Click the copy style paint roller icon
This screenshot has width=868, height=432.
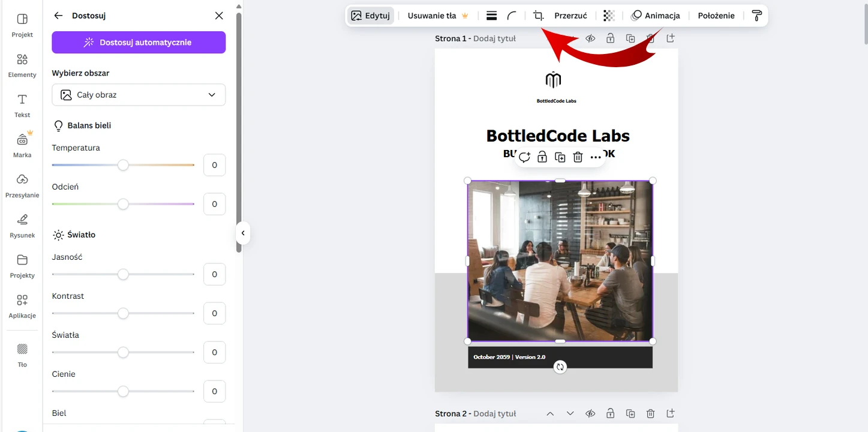click(757, 16)
